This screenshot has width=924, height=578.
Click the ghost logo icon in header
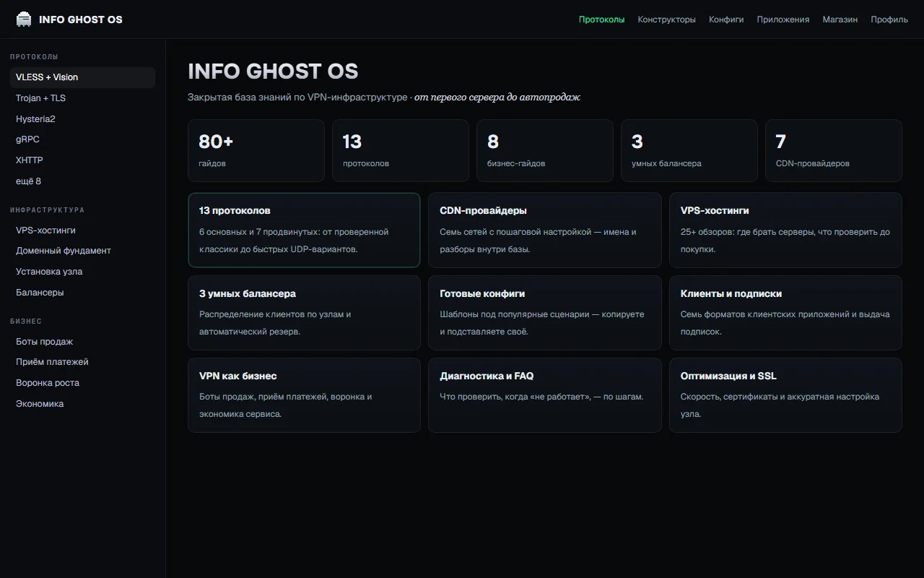(x=24, y=20)
